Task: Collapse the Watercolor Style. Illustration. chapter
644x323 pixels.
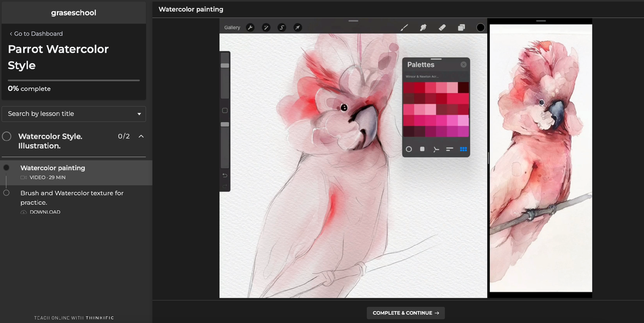Action: click(x=141, y=137)
